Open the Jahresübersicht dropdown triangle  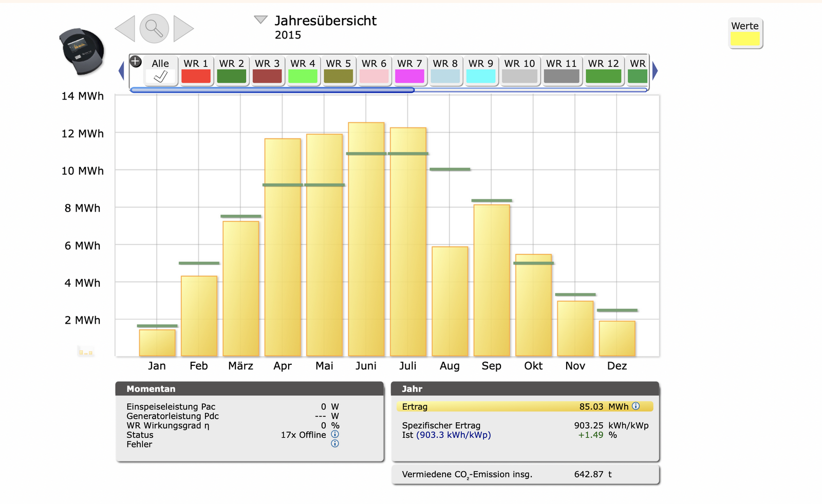pyautogui.click(x=261, y=20)
